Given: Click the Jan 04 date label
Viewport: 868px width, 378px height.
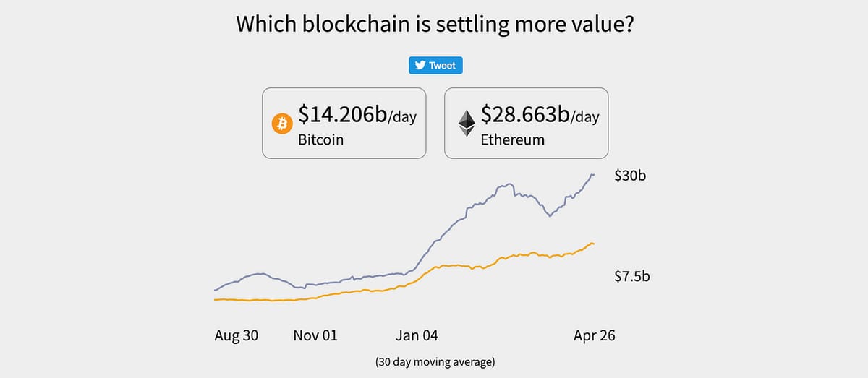Looking at the screenshot, I should (x=417, y=335).
